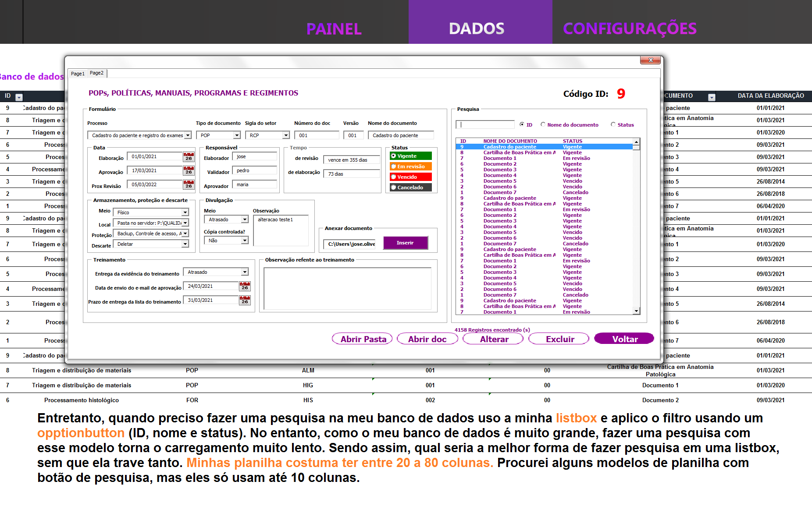Image resolution: width=812 pixels, height=531 pixels.
Task: Click the training observation text area
Action: point(347,288)
